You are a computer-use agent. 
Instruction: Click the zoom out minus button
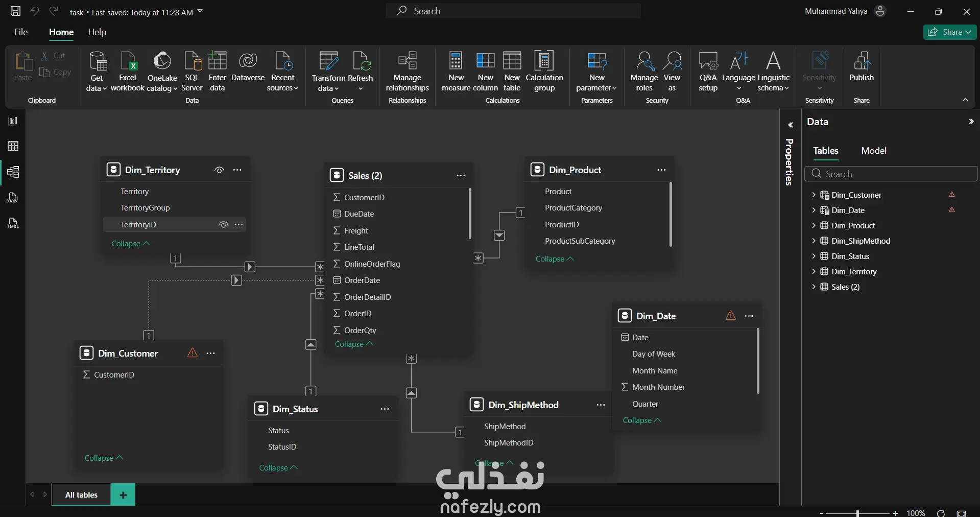821,513
